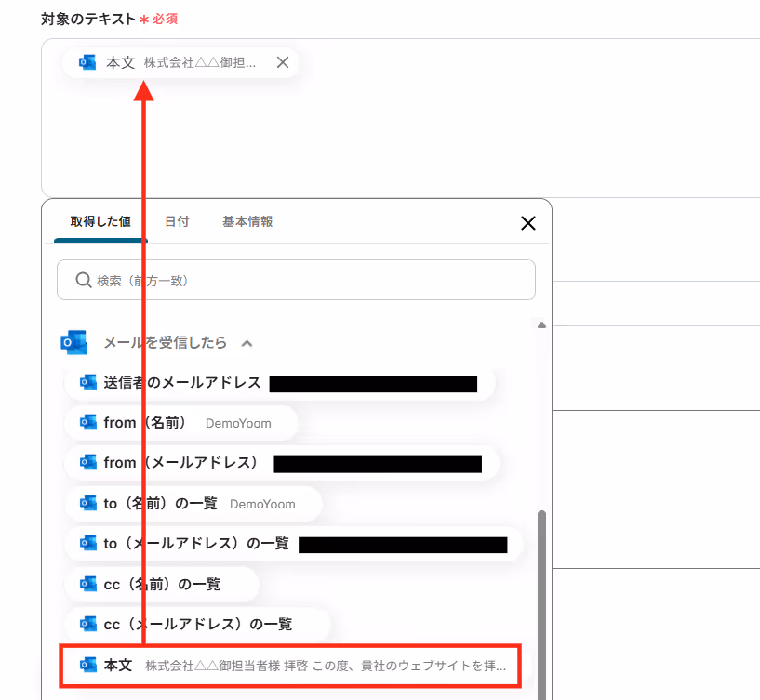Viewport: 760px width, 700px height.
Task: Select 送信者のメールアドレス value
Action: point(280,383)
